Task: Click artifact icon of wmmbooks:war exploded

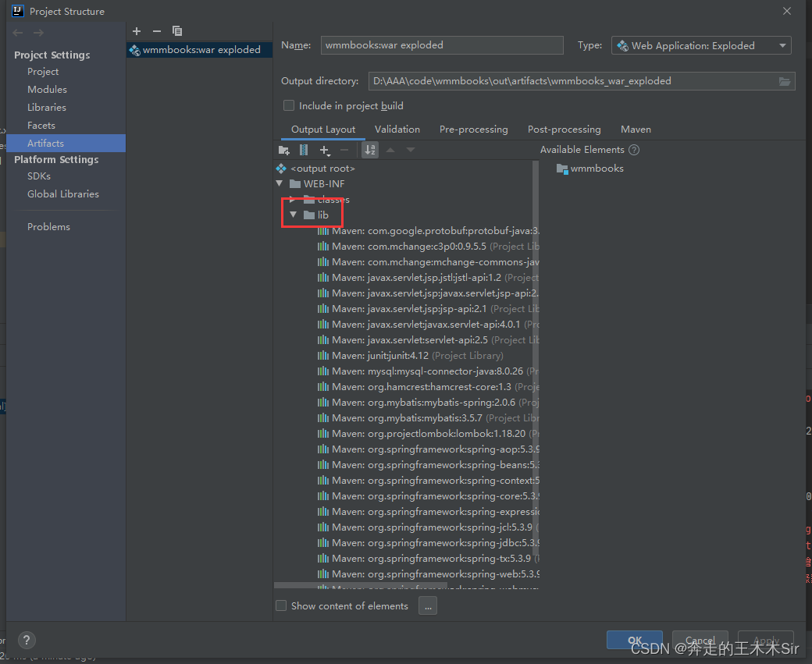Action: (134, 50)
